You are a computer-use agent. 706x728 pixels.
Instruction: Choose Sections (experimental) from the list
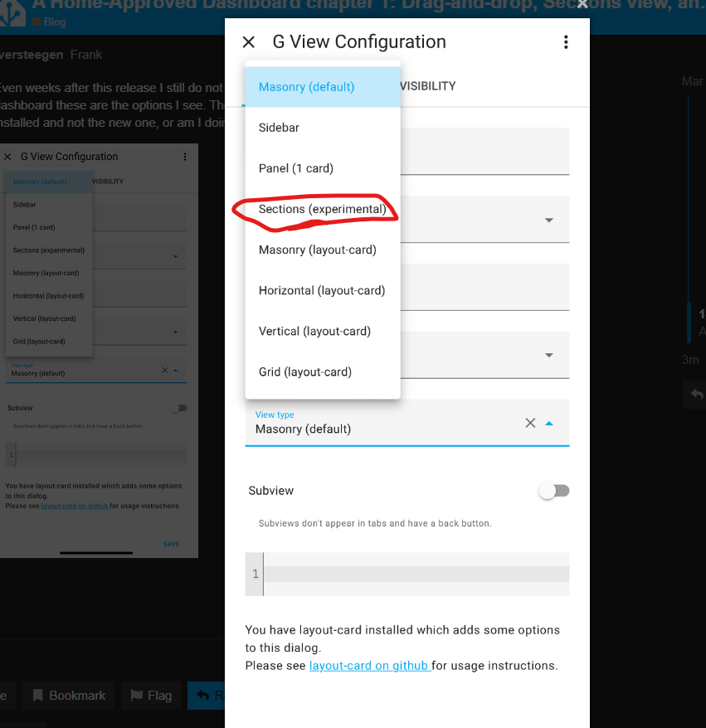tap(322, 209)
